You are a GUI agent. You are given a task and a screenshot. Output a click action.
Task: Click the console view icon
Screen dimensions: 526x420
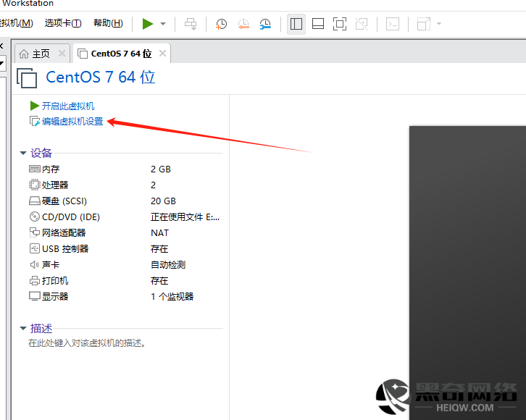coord(392,24)
